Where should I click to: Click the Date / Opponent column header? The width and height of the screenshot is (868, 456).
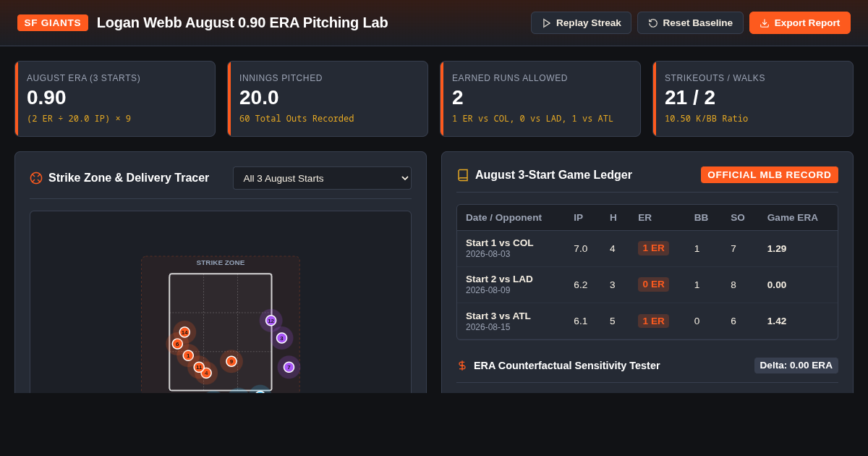pyautogui.click(x=503, y=218)
